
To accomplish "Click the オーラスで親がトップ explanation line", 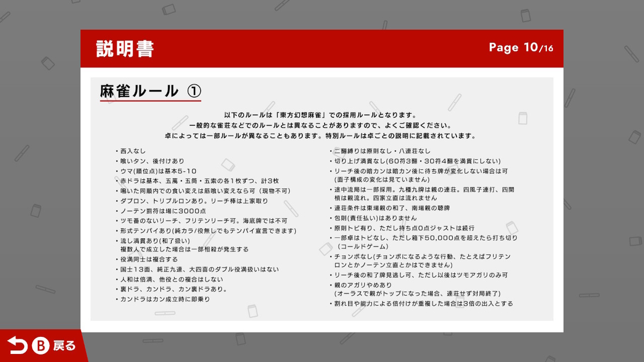I will pyautogui.click(x=418, y=293).
